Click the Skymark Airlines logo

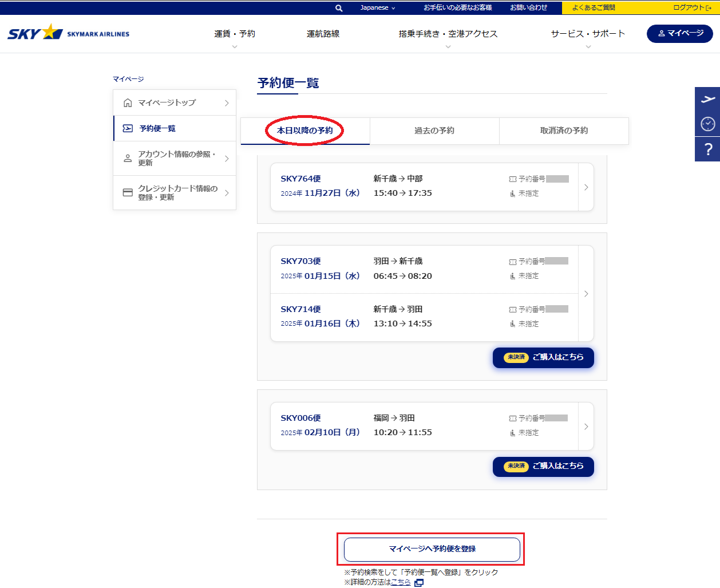pyautogui.click(x=69, y=33)
